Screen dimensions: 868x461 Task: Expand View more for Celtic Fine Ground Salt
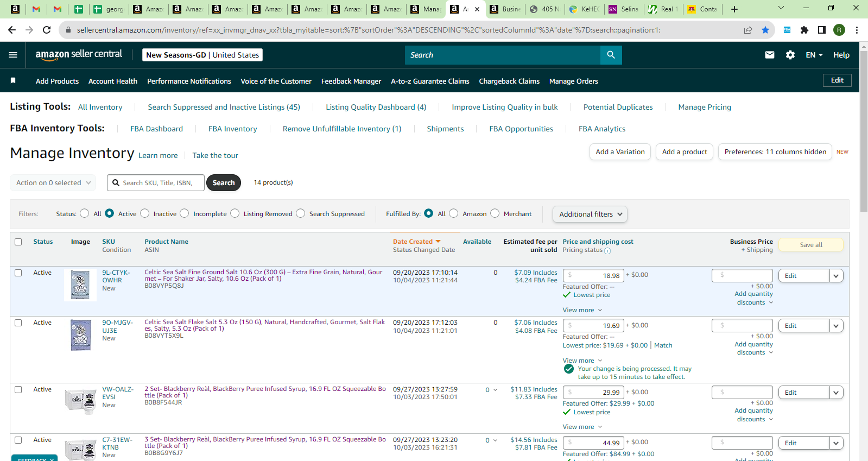[x=582, y=310]
